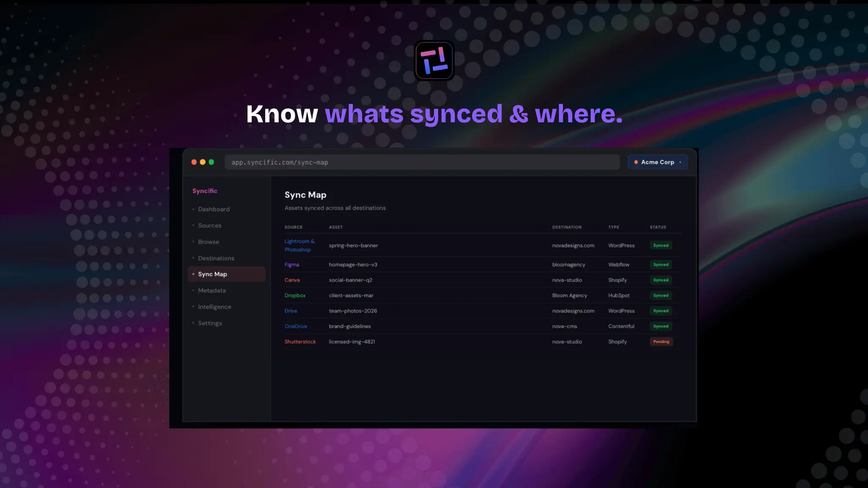868x488 pixels.
Task: Click novadesigns.com in the spring-hero-banner row
Action: coord(573,246)
